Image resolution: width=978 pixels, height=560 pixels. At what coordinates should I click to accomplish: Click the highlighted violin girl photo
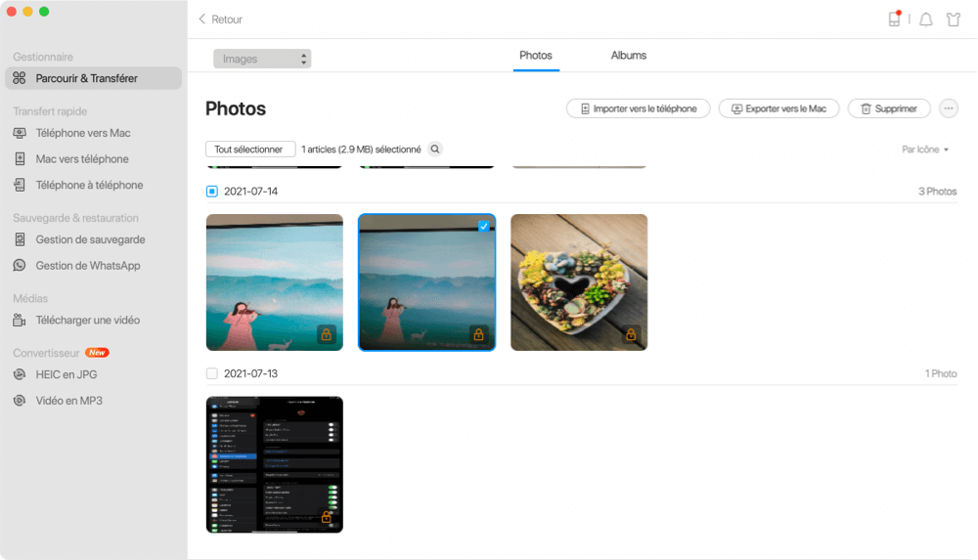426,282
